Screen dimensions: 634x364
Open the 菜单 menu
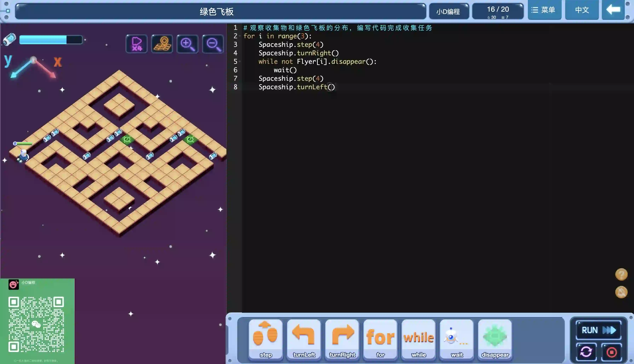point(544,10)
